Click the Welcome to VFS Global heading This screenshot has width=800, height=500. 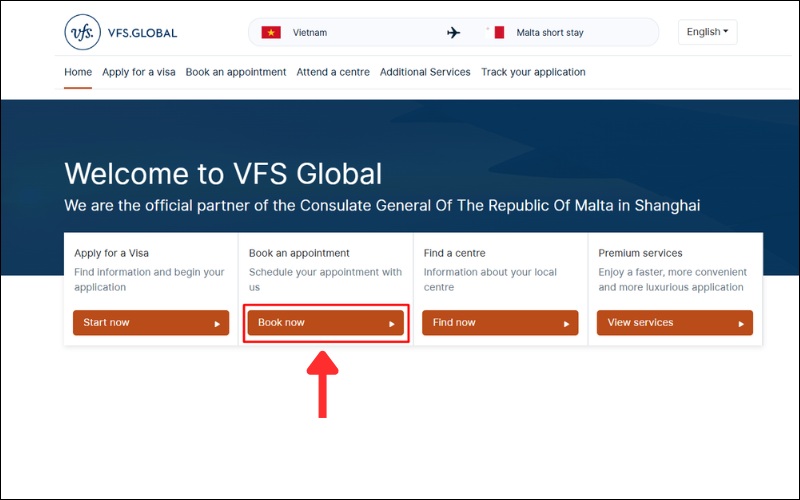click(x=223, y=173)
